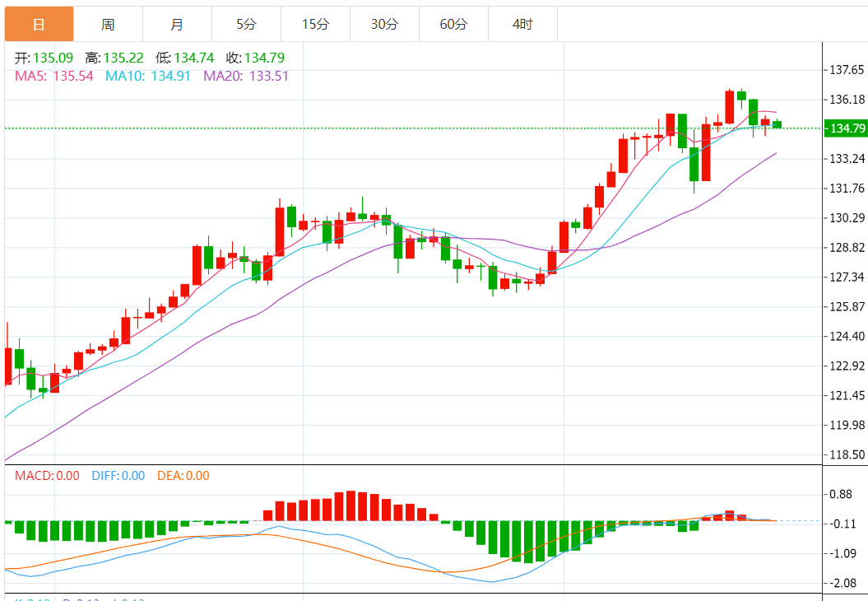This screenshot has width=868, height=601.
Task: Click the MA5: 135.54 indicator label
Action: click(54, 76)
